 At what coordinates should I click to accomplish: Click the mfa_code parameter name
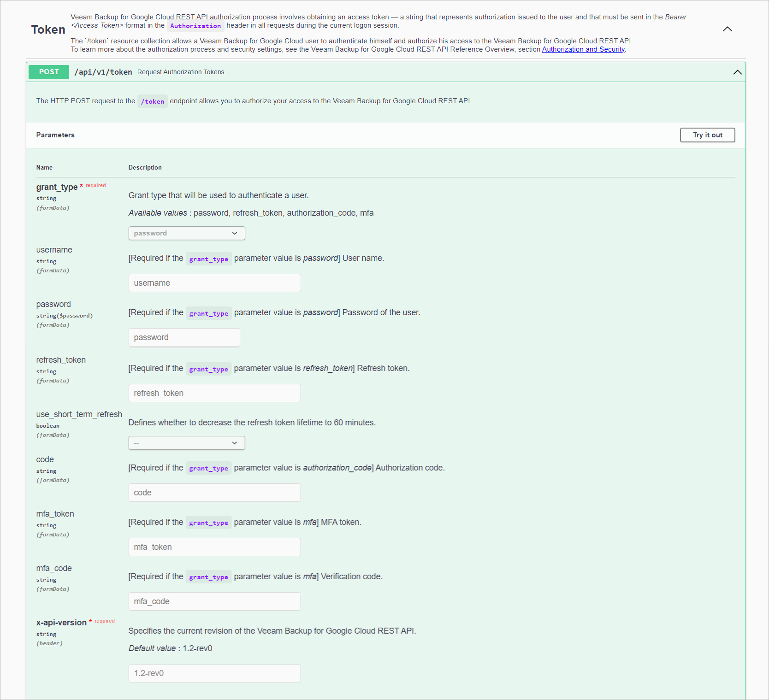[x=54, y=568]
